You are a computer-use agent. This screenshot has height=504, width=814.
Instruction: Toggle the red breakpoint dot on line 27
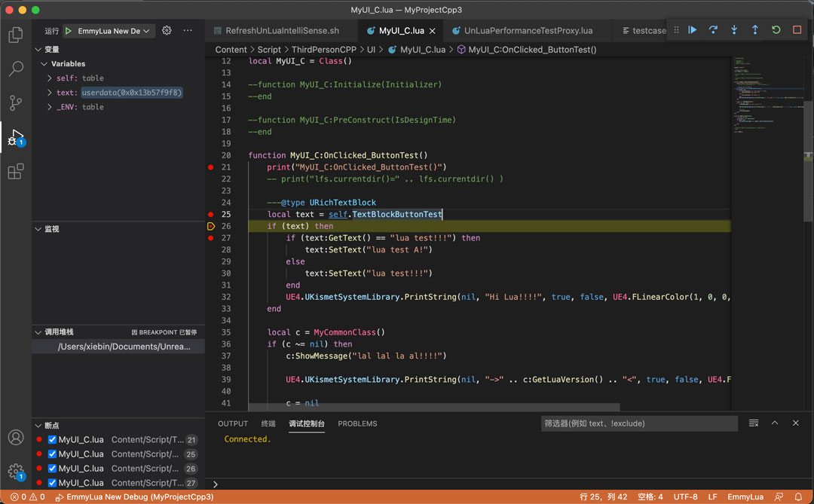(211, 237)
